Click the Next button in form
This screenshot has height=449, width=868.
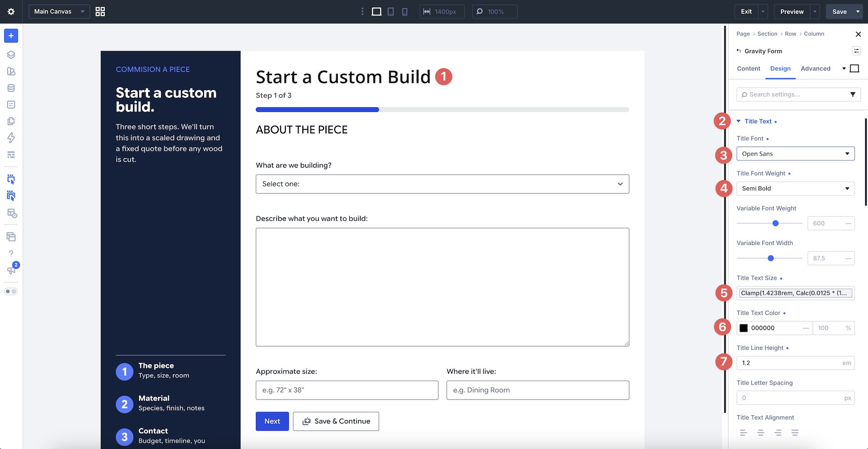pyautogui.click(x=272, y=421)
